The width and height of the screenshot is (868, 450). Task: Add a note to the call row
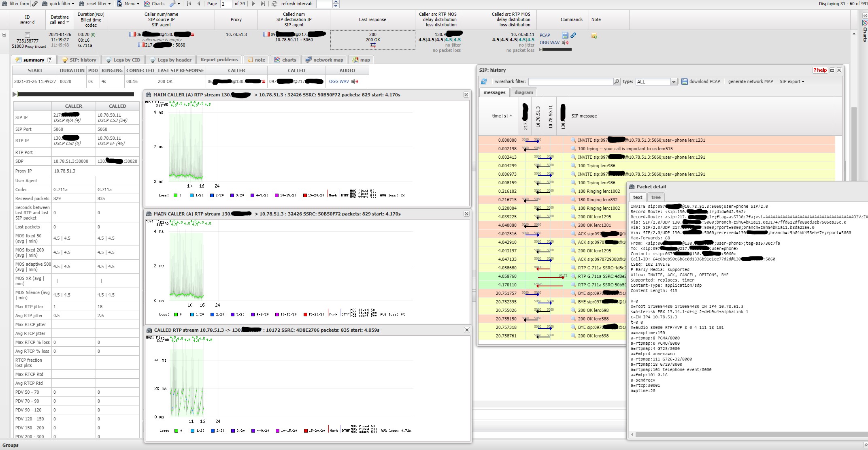(x=594, y=36)
